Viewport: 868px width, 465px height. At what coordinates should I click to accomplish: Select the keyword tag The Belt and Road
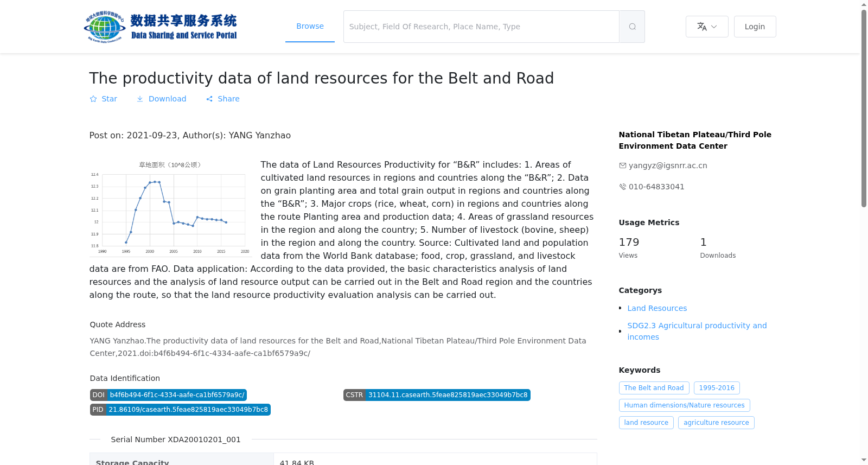tap(654, 388)
